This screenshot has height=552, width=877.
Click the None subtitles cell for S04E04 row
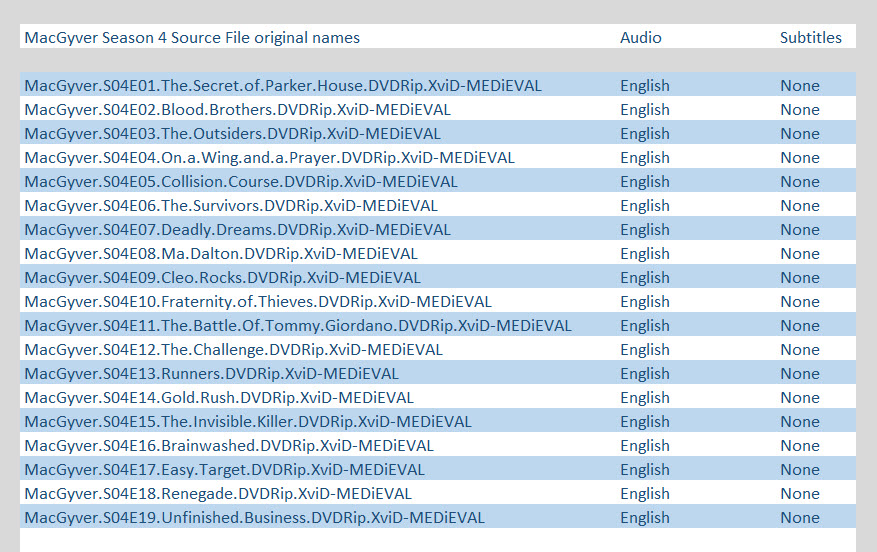[x=800, y=158]
